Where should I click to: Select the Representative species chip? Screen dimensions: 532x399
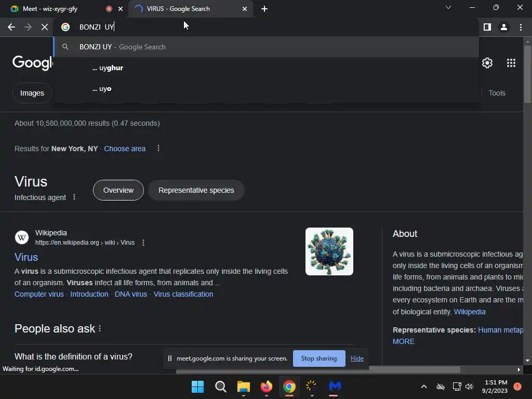[x=196, y=190]
